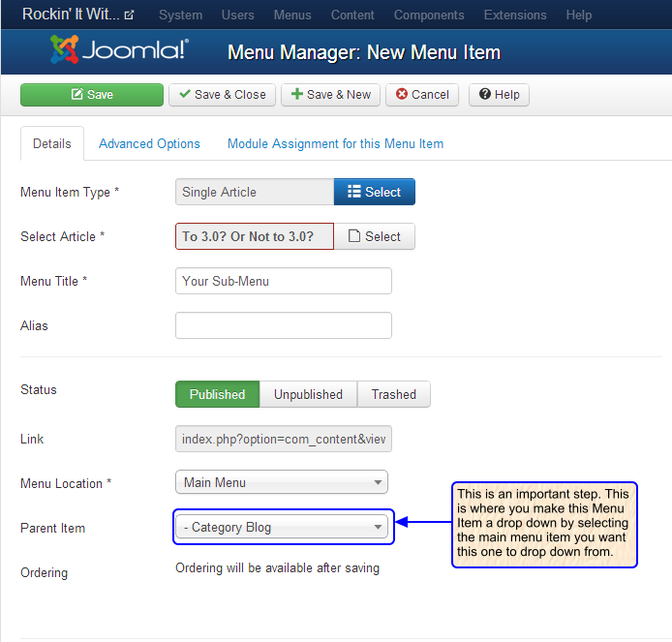Click the Menu Title input field
The height and width of the screenshot is (642, 672).
coord(284,281)
